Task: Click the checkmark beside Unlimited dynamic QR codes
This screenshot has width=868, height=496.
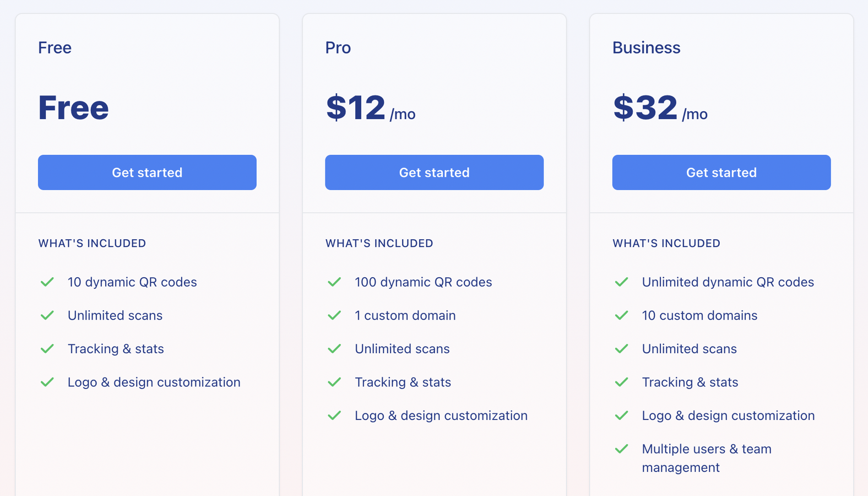Action: pyautogui.click(x=621, y=282)
